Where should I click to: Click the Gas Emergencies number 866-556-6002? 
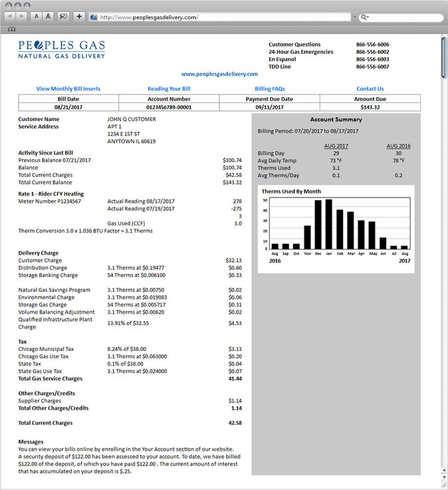coord(372,52)
